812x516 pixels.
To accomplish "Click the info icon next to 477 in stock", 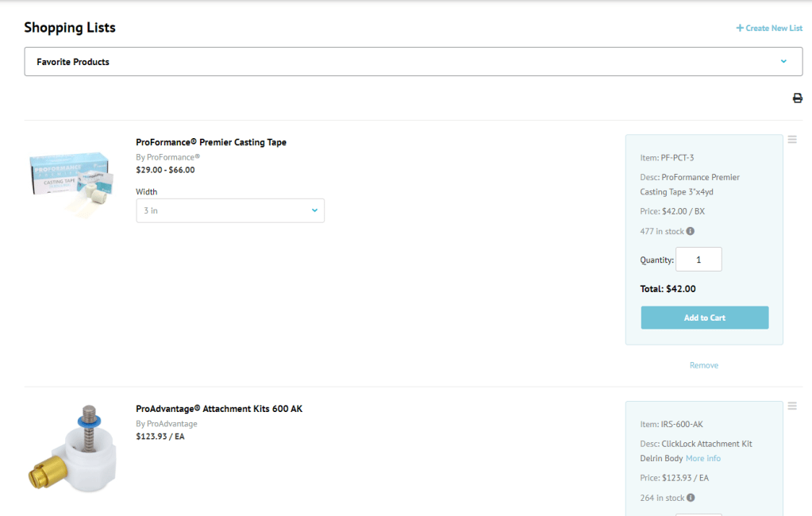I will tap(690, 232).
